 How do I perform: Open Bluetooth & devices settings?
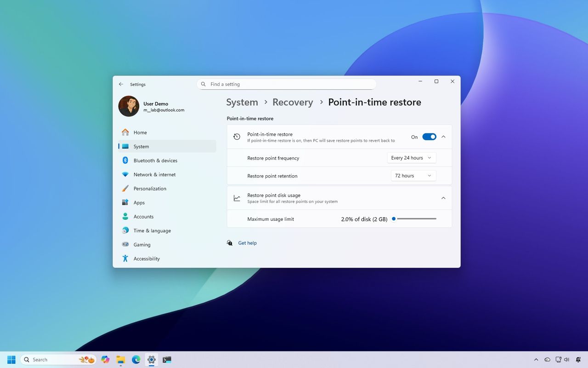pos(156,160)
